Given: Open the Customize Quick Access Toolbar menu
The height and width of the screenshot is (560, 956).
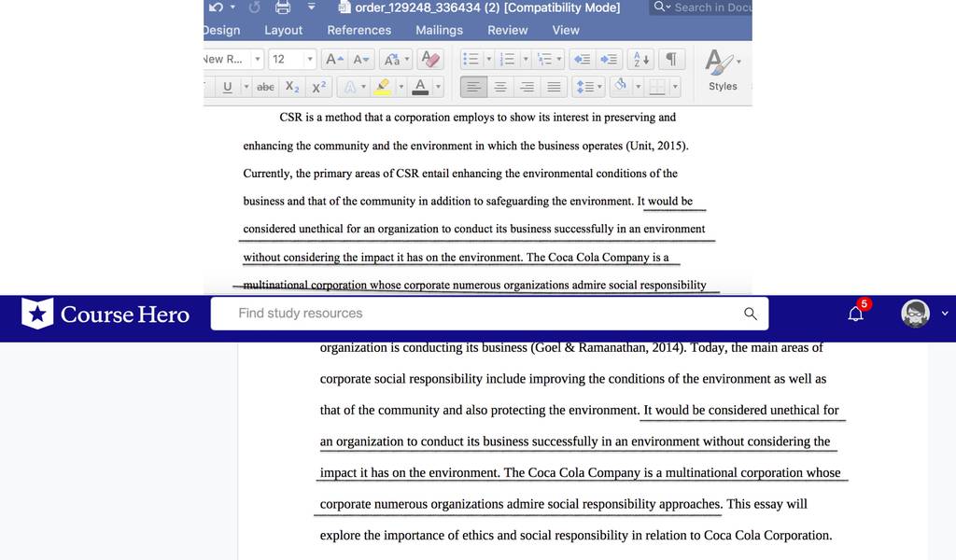Looking at the screenshot, I should tap(312, 7).
